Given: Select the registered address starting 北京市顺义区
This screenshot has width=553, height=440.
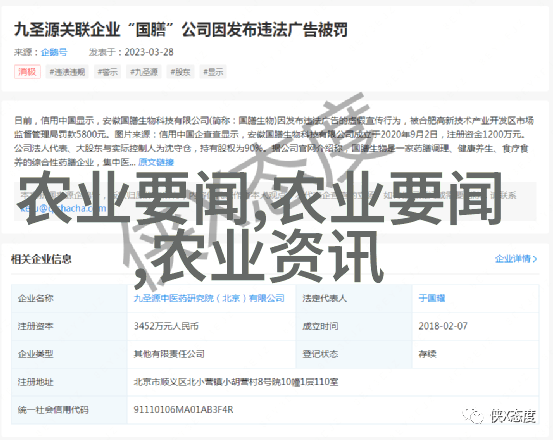Looking at the screenshot, I should (x=236, y=382).
